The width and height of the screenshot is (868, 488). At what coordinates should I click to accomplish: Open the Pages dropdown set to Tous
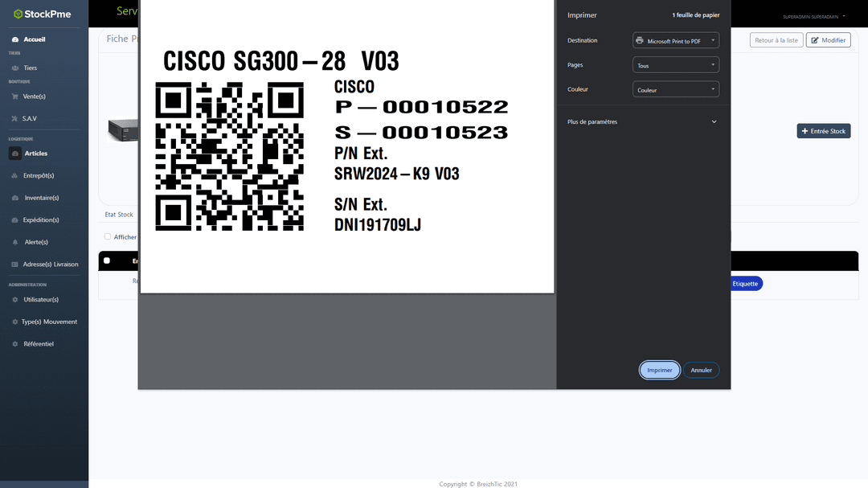(x=675, y=65)
